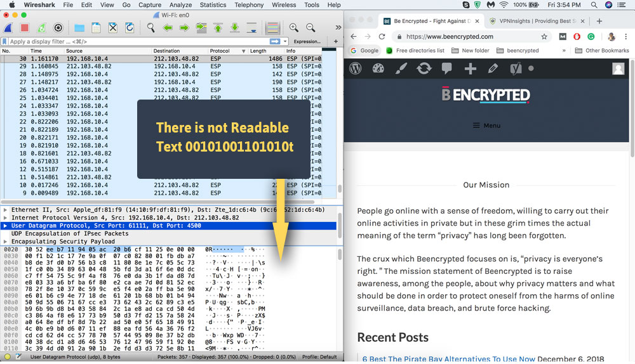Viewport: 635px width, 364px height.
Task: Restart the current capture
Action: pyautogui.click(x=41, y=28)
